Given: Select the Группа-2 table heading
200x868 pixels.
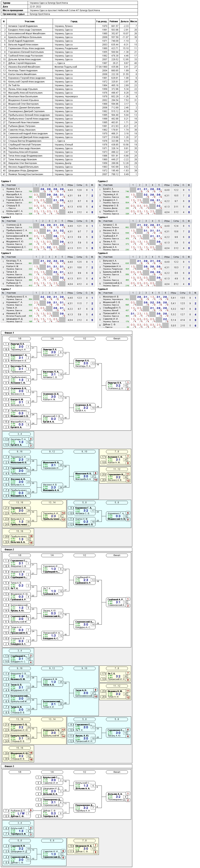Looking at the screenshot, I should click(103, 181).
